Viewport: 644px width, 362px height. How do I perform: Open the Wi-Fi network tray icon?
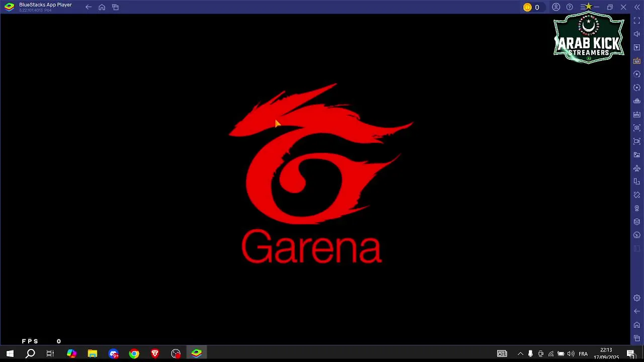[x=551, y=354]
